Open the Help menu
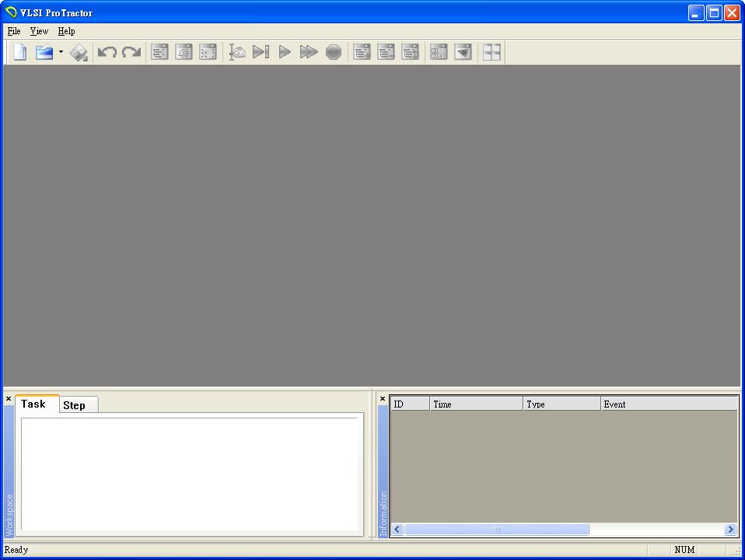Screen dimensions: 745x560 click(67, 31)
